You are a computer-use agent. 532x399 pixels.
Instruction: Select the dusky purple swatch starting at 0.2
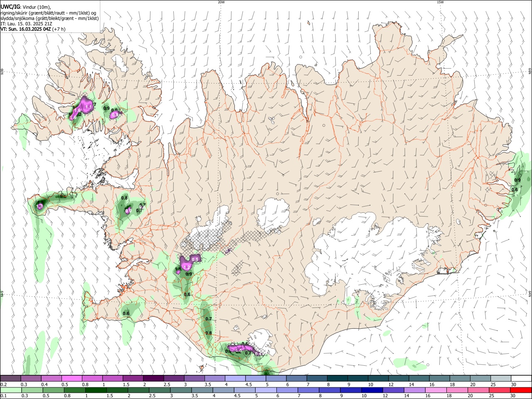click(x=11, y=379)
